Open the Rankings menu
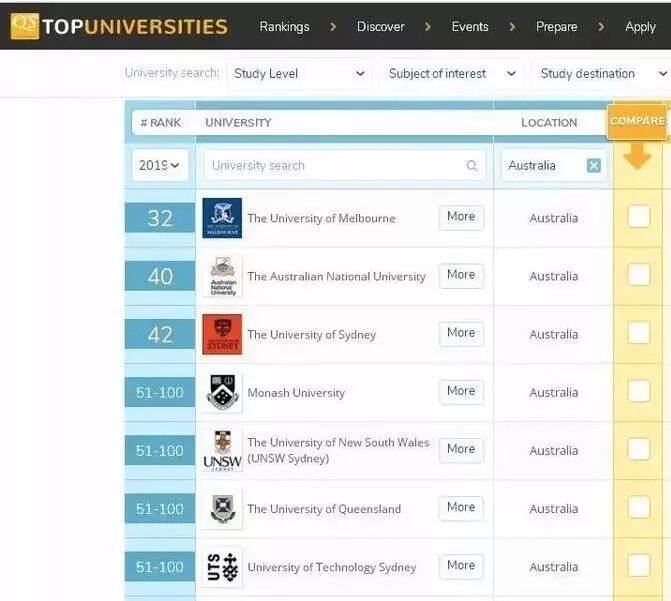 click(x=284, y=27)
